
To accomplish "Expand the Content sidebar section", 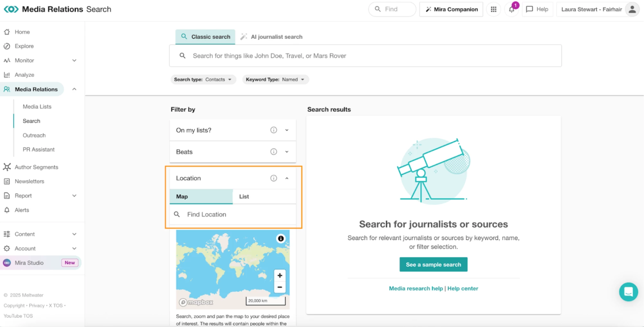I will click(x=74, y=234).
